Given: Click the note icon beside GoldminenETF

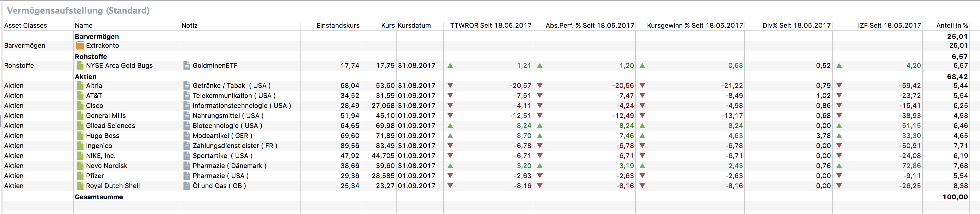Looking at the screenshot, I should (x=187, y=65).
